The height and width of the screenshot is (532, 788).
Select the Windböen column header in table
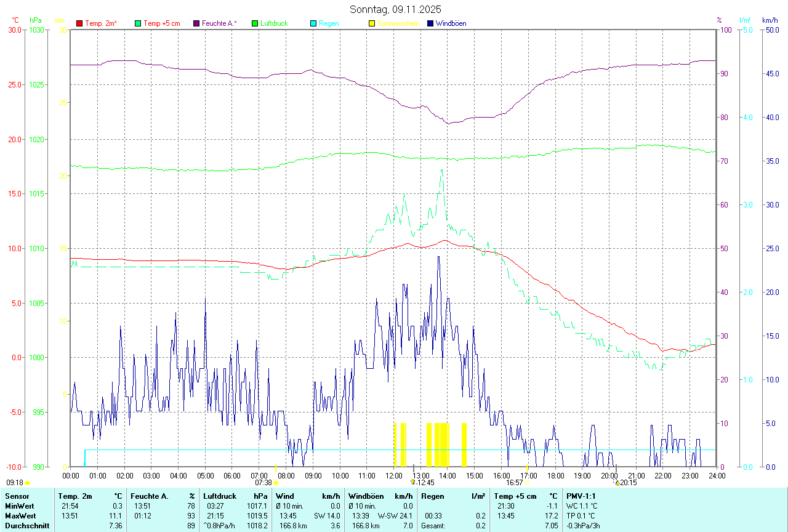[x=365, y=496]
